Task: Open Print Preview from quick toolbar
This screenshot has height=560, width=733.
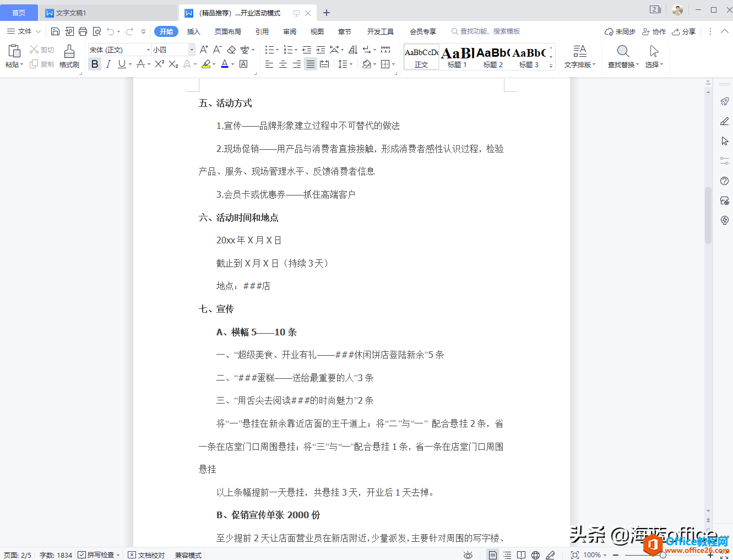Action: [x=97, y=31]
